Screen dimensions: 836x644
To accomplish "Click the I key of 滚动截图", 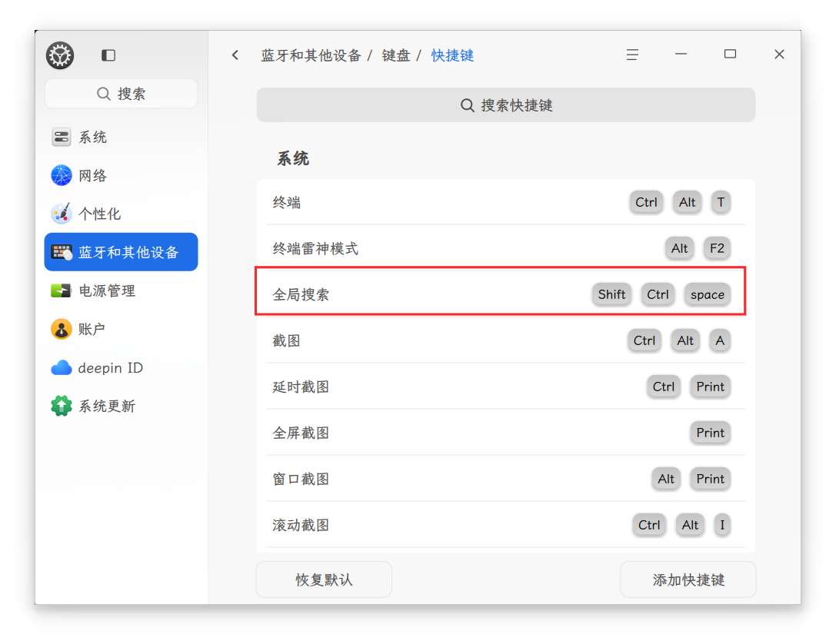I will click(722, 525).
